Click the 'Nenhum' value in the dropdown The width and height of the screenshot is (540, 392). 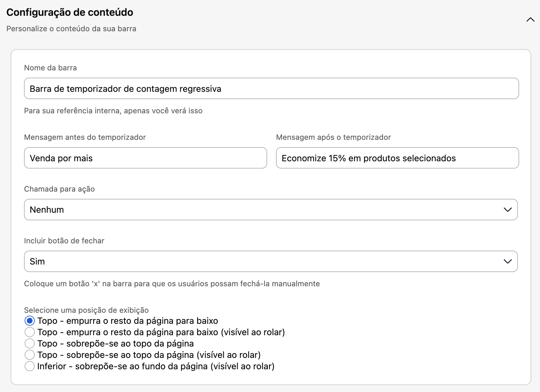47,209
